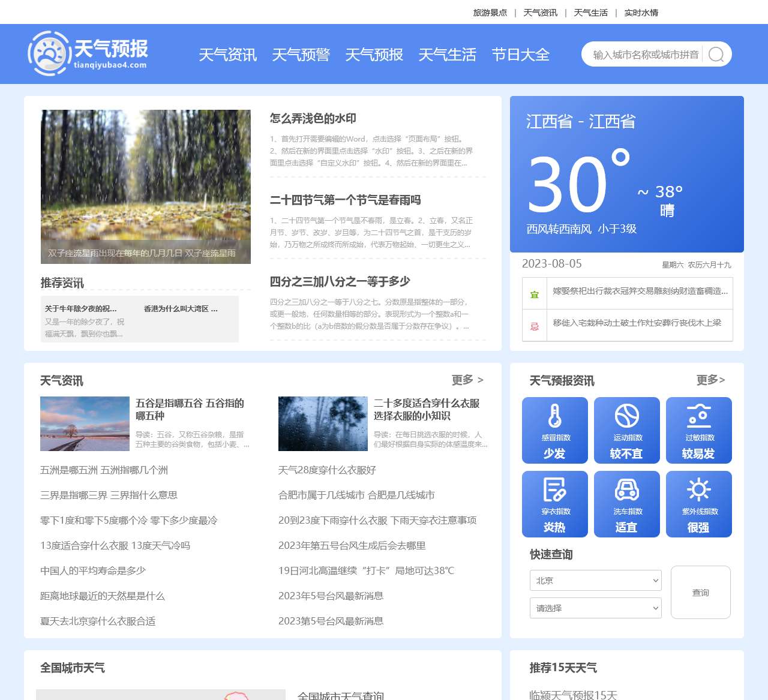Open 五谷是指哪五谷 article headline
Screen dimensions: 768x700
pyautogui.click(x=190, y=409)
